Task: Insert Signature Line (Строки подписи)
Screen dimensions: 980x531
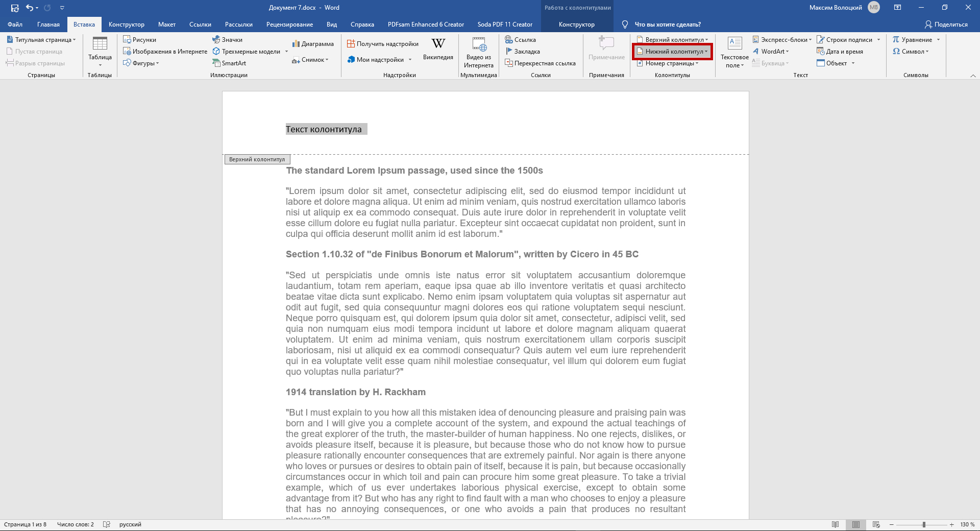Action: (x=845, y=39)
